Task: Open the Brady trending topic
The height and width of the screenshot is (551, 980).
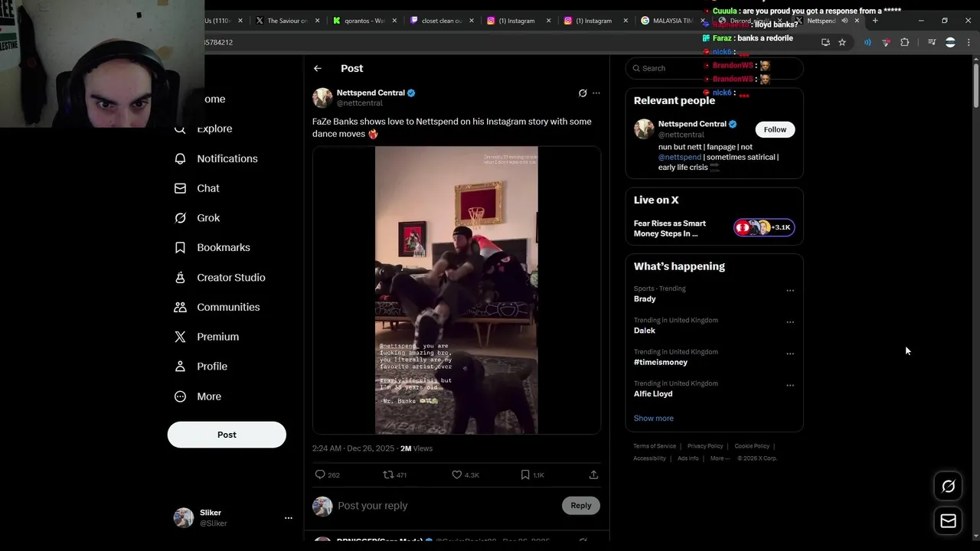Action: click(x=645, y=299)
